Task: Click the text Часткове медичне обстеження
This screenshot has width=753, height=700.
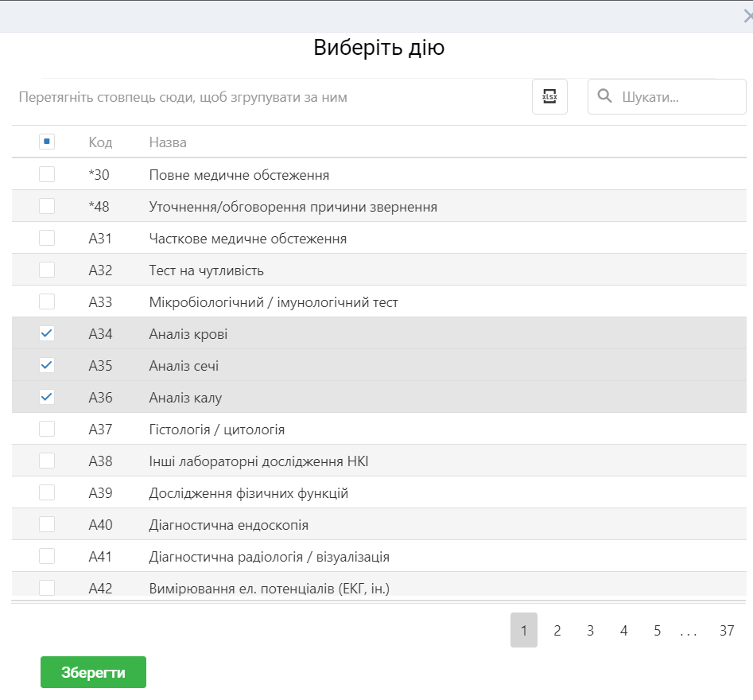Action: tap(248, 239)
